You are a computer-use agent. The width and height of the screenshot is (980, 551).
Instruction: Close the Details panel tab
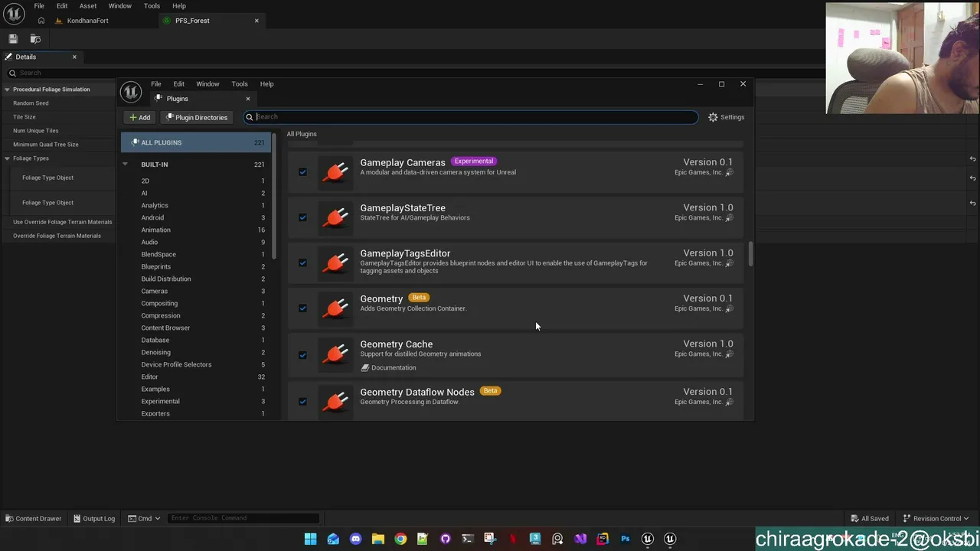(74, 57)
